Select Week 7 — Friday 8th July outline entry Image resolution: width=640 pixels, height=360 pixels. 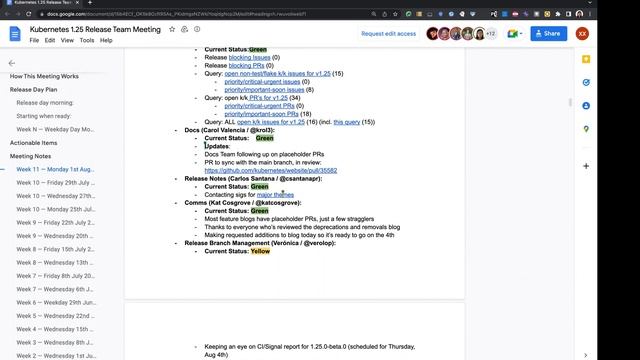[x=55, y=276]
